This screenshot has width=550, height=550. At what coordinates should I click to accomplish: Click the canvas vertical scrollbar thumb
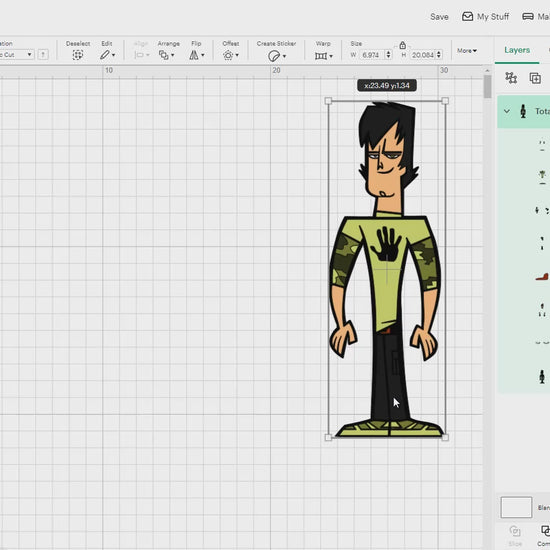tap(487, 87)
